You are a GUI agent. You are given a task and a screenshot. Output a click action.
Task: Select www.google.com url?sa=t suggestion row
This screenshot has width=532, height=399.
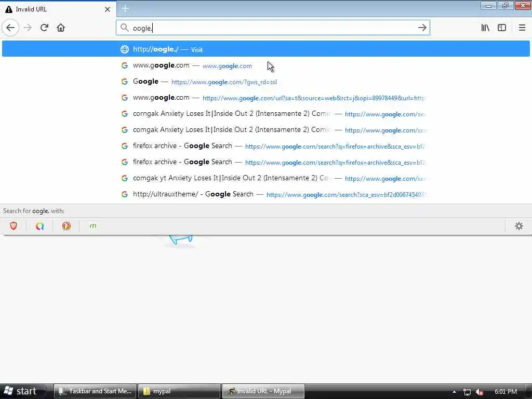[x=265, y=98]
